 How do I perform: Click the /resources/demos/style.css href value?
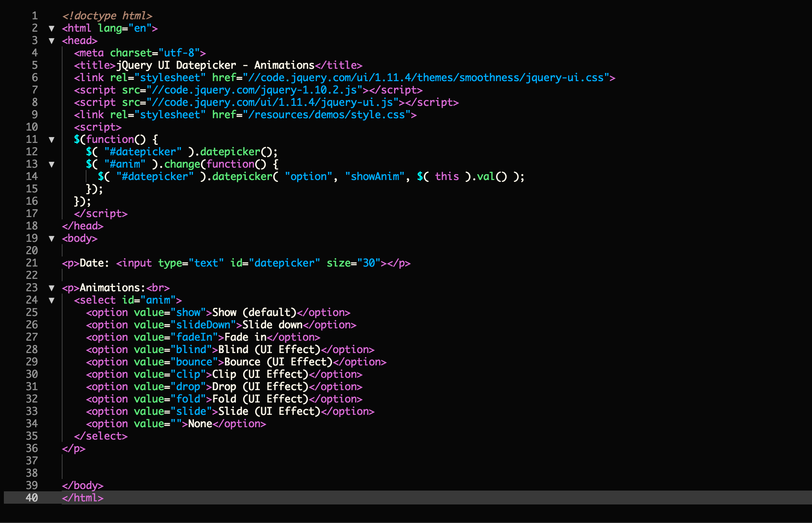(329, 115)
